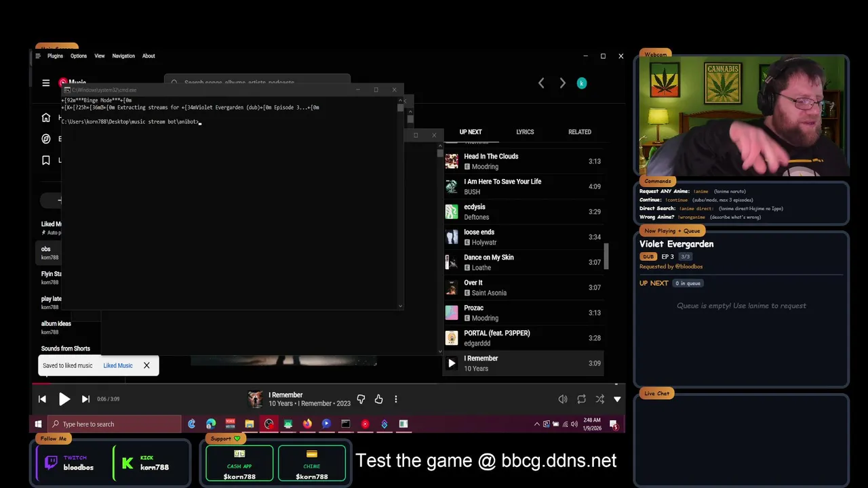Open the notification center icon
The width and height of the screenshot is (868, 488).
tap(614, 425)
